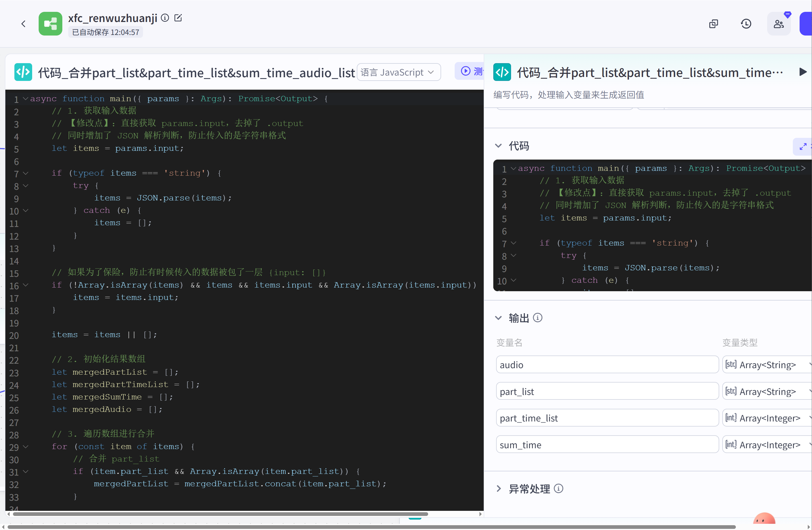This screenshot has width=812, height=530.
Task: Click the part_time_list variable name field
Action: coord(607,418)
